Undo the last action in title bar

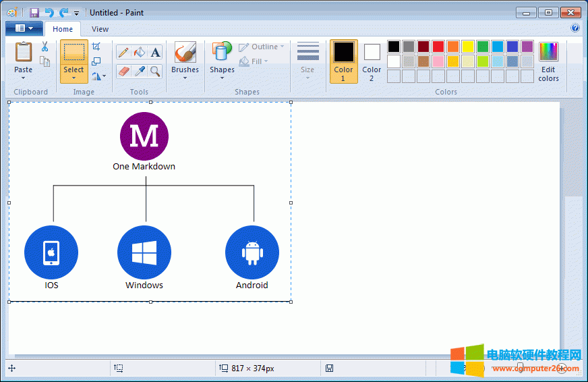coord(49,13)
